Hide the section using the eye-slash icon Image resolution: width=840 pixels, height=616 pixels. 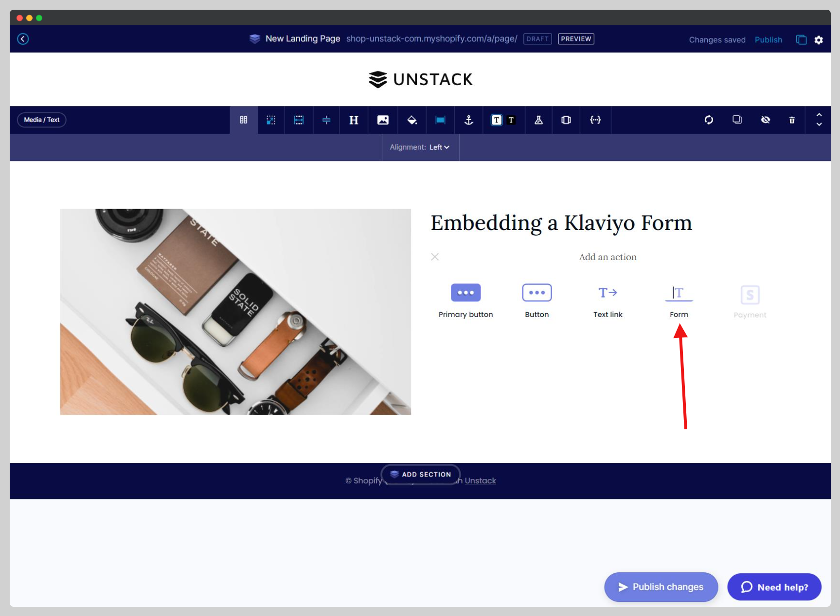pyautogui.click(x=766, y=120)
